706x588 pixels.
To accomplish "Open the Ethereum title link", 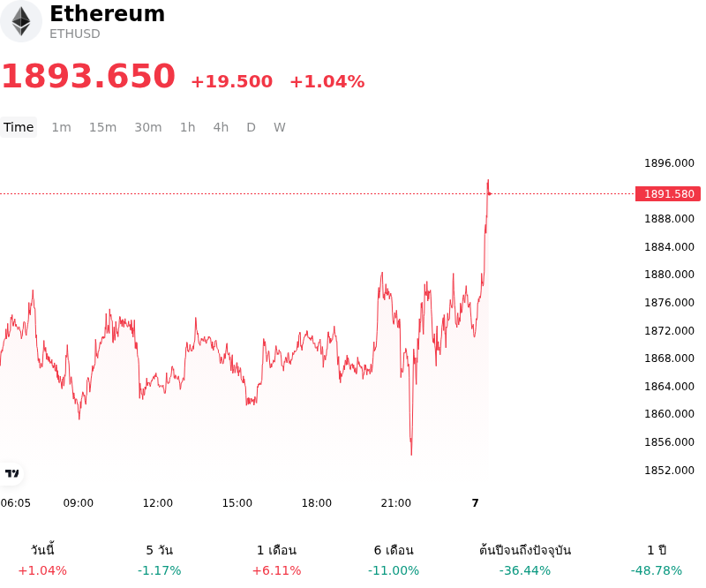I will (107, 13).
